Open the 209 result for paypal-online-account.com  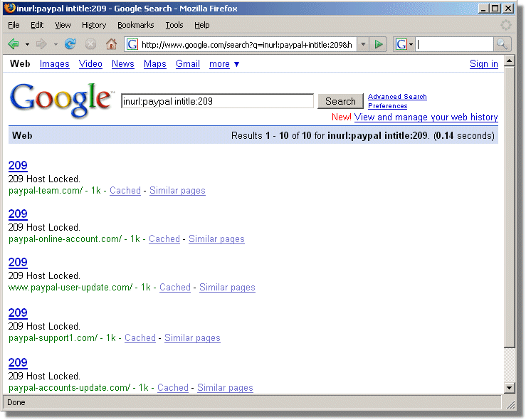(x=18, y=214)
